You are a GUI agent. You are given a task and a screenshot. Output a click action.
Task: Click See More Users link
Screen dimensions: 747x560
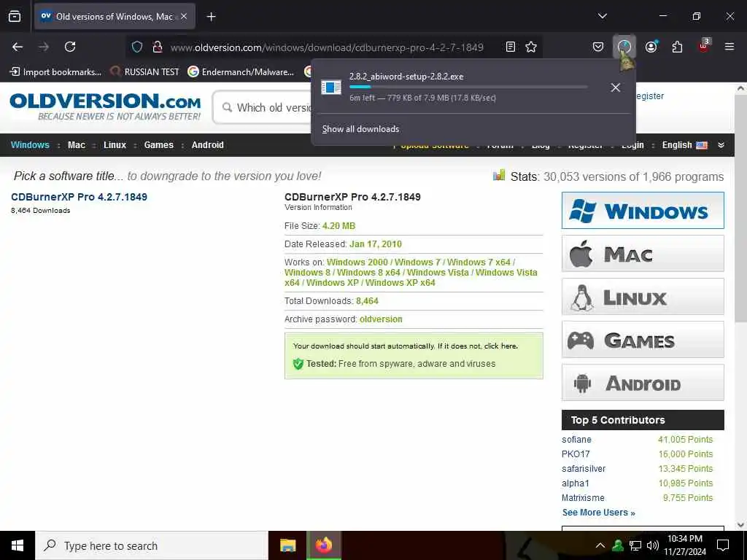[598, 513]
